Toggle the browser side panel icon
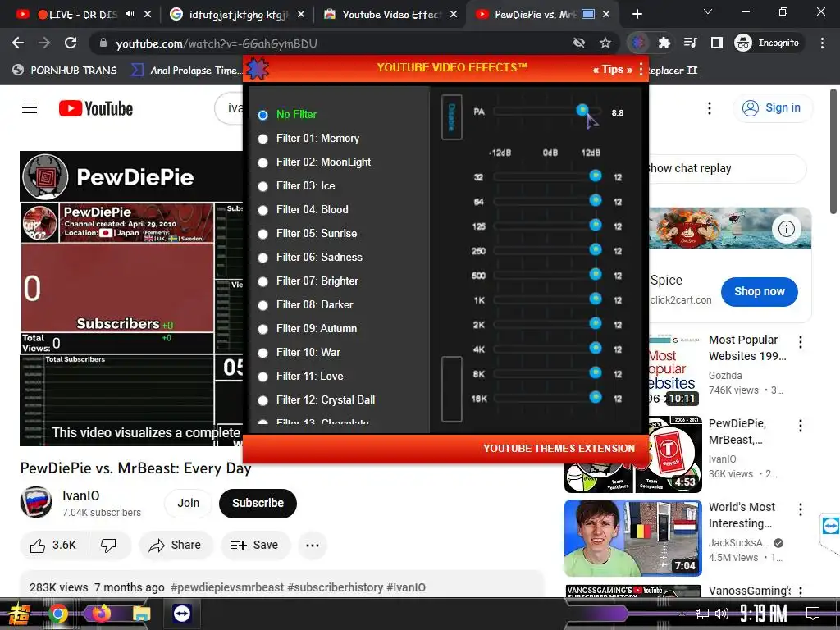 (717, 43)
